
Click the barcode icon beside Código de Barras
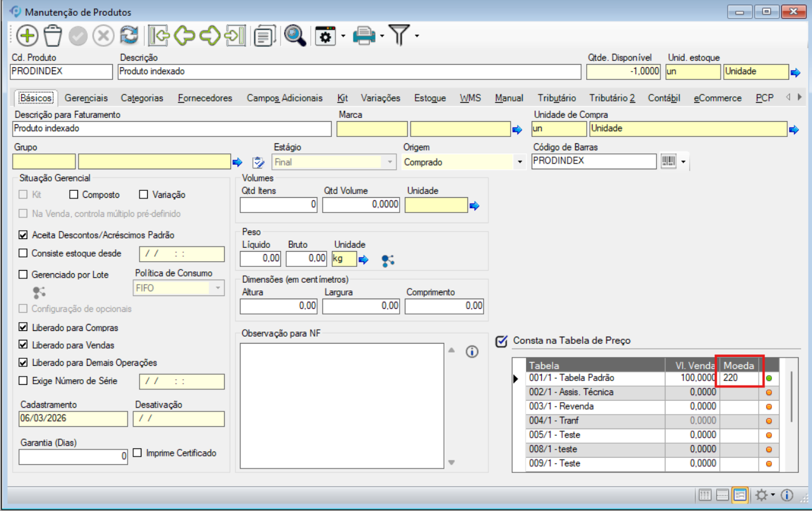coord(668,162)
